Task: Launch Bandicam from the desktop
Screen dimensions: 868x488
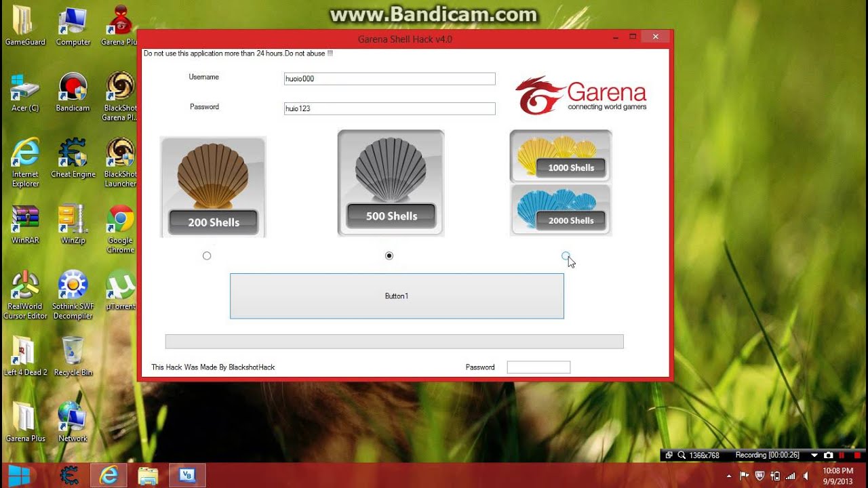Action: [x=73, y=92]
